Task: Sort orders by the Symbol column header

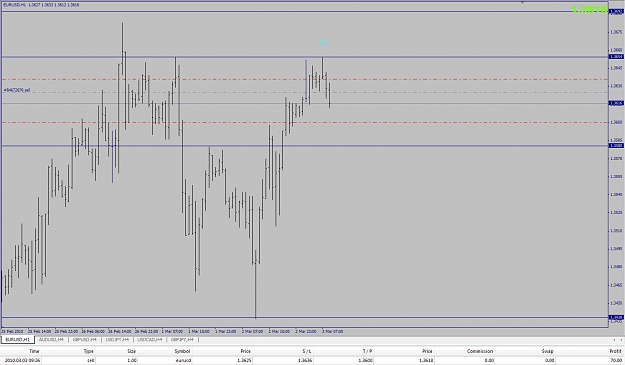Action: [182, 351]
